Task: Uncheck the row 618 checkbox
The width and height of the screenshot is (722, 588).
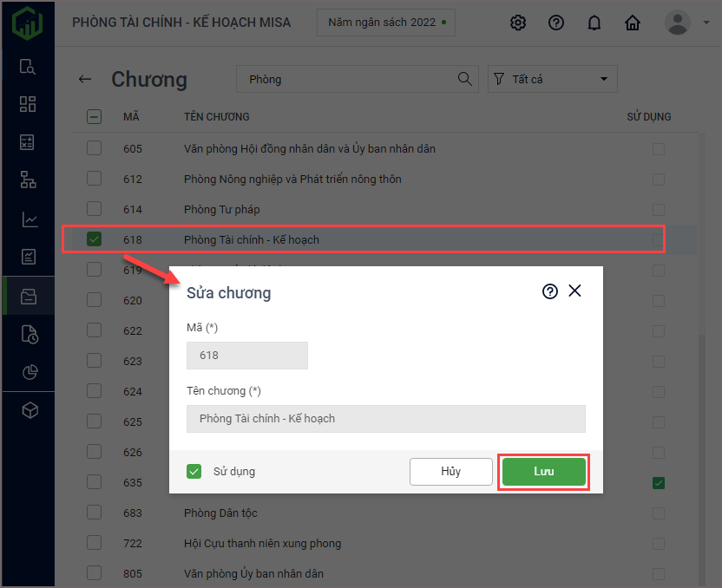Action: point(94,239)
